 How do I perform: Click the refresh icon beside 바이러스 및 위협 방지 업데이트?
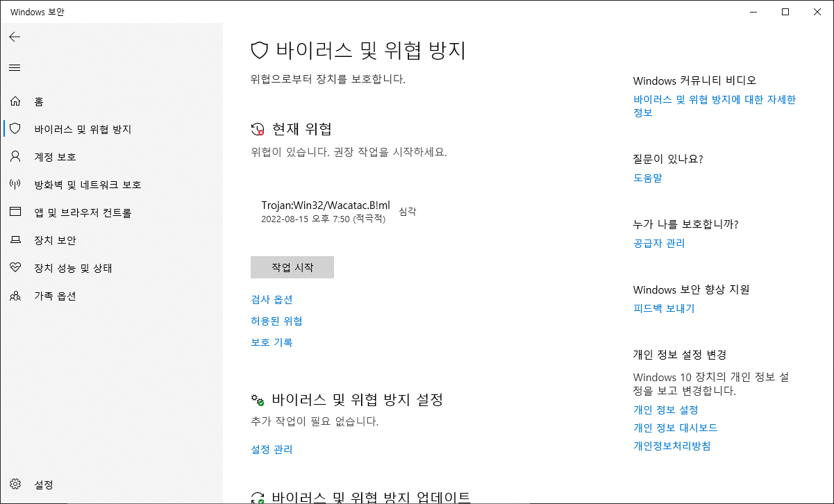pyautogui.click(x=258, y=497)
